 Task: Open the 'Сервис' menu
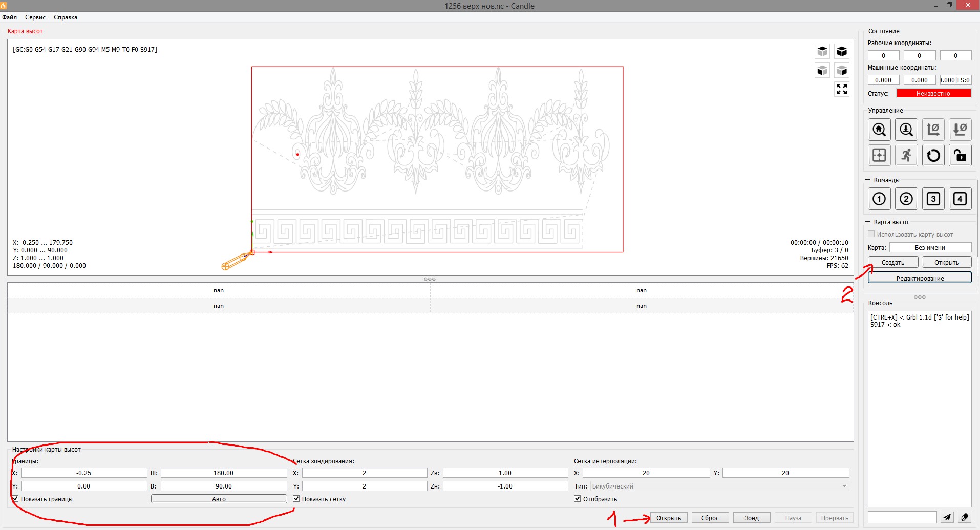pyautogui.click(x=35, y=17)
